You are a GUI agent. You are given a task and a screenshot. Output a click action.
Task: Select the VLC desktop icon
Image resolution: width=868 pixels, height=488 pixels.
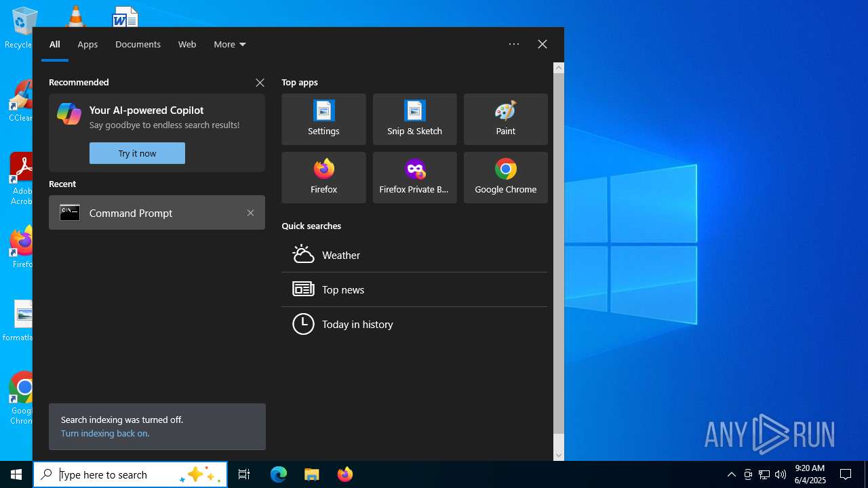(75, 16)
